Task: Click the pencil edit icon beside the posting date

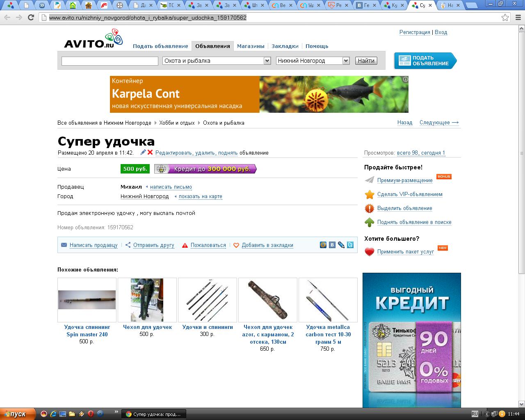Action: (x=143, y=153)
